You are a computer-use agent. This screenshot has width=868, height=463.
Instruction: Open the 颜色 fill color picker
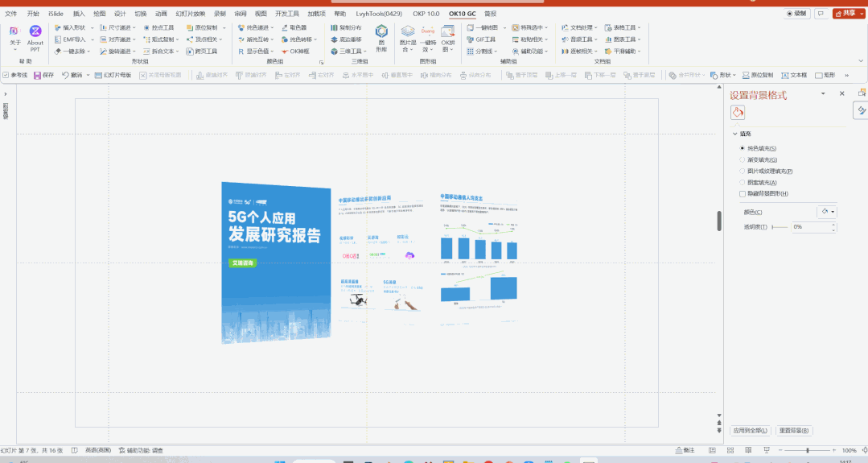(828, 212)
